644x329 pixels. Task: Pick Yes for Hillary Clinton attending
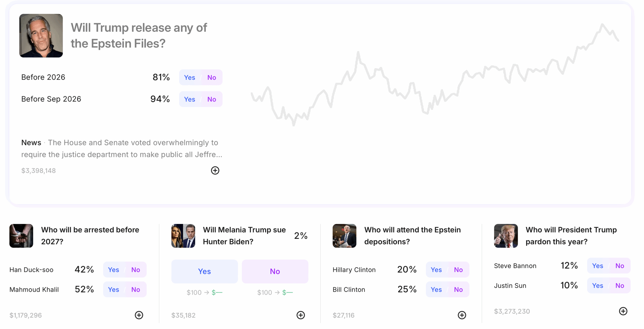tap(436, 270)
